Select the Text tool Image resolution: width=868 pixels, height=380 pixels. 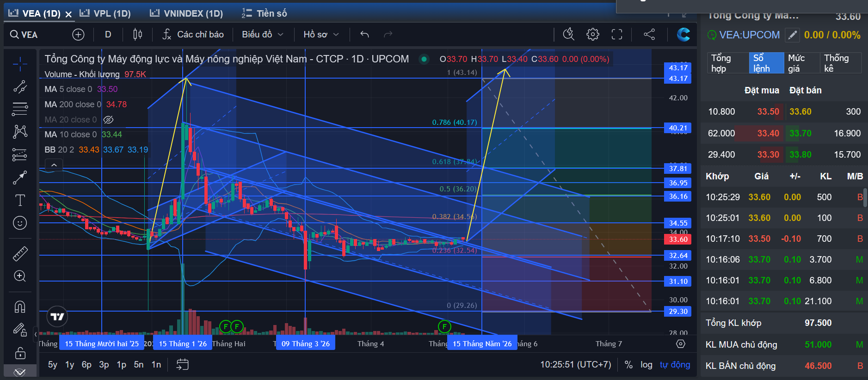pos(20,200)
